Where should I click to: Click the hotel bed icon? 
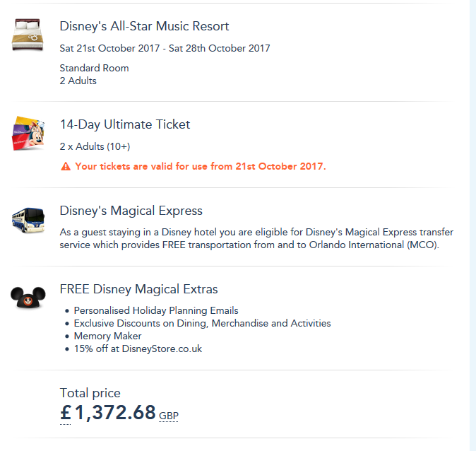(x=28, y=35)
